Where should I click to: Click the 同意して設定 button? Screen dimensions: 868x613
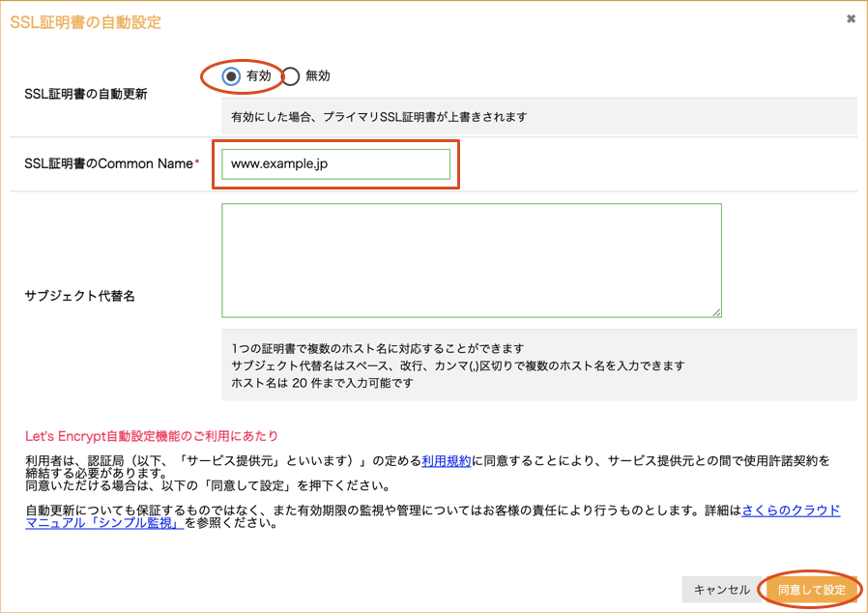click(811, 590)
